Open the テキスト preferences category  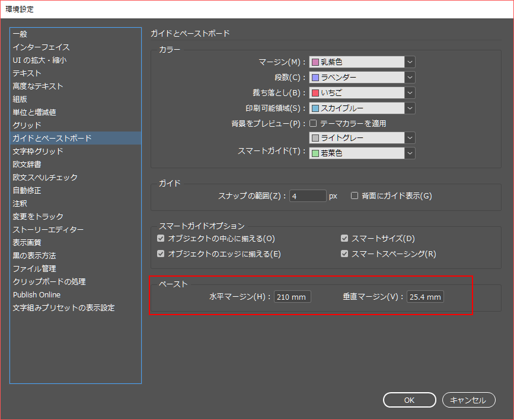[x=76, y=73]
